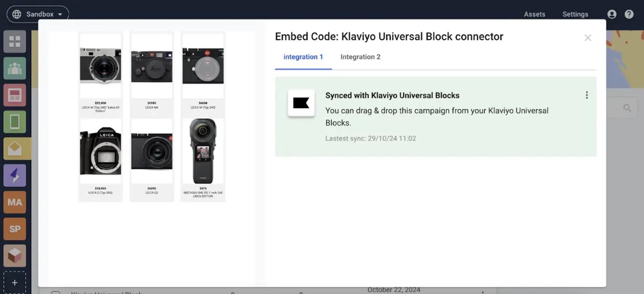This screenshot has width=644, height=294.
Task: Select the $6680 Leica M camera thumbnail
Action: pyautogui.click(x=203, y=65)
